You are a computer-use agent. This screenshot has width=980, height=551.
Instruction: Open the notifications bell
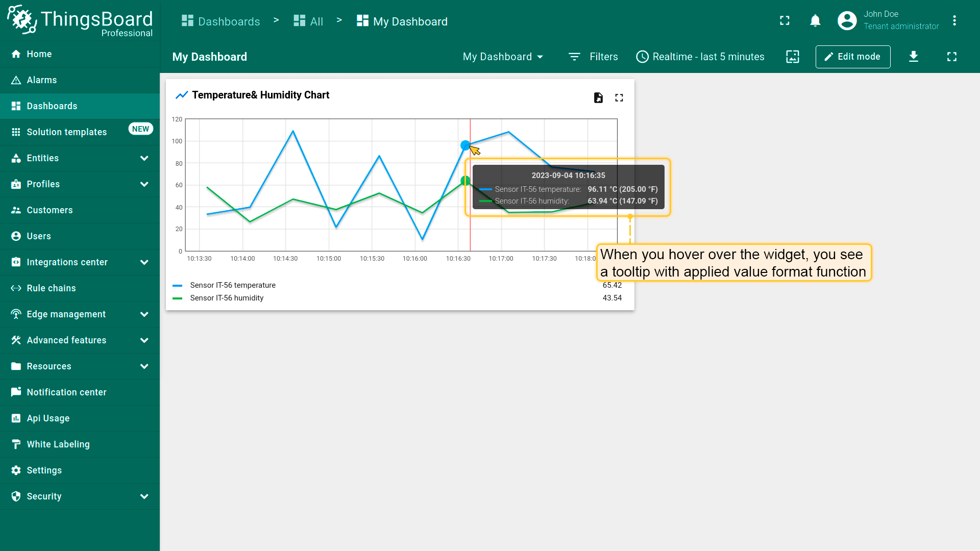point(815,21)
